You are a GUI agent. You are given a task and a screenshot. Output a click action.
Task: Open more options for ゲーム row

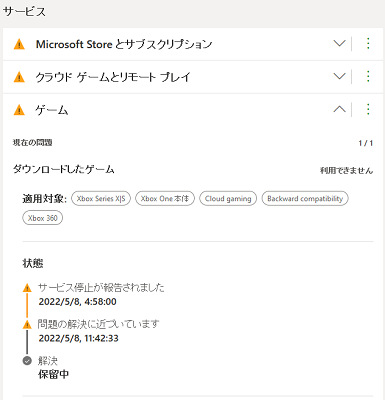tap(368, 109)
